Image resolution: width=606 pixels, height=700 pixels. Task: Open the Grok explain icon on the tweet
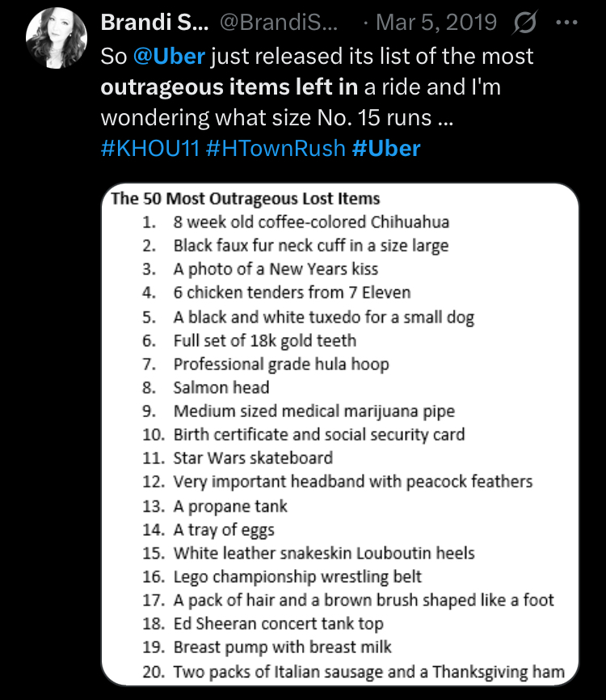tap(525, 24)
